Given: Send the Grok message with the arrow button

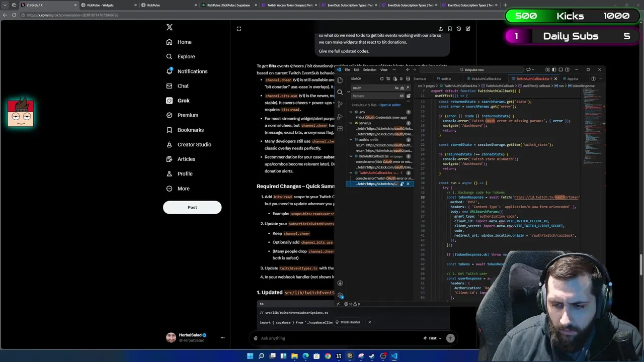Looking at the screenshot, I should 450,338.
